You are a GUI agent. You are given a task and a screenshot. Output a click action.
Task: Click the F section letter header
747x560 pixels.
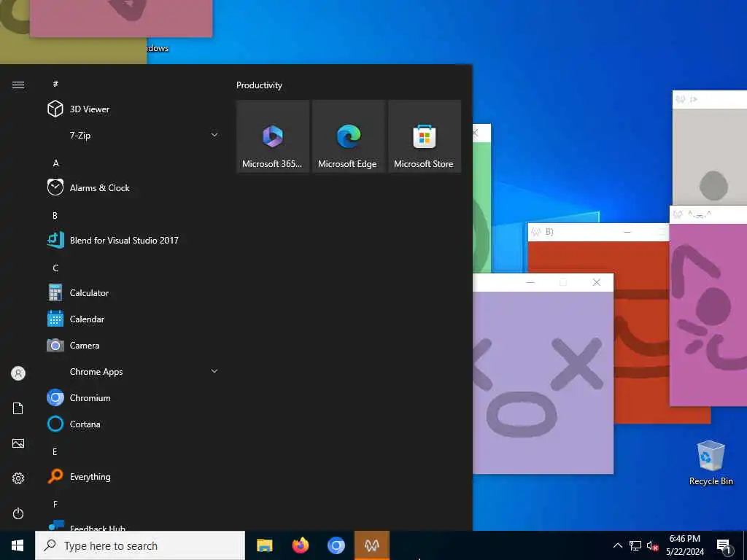coord(55,504)
